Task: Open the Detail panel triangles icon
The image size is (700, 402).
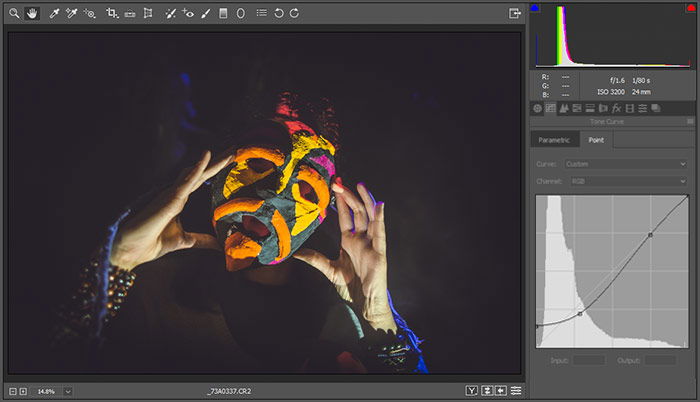Action: click(563, 108)
